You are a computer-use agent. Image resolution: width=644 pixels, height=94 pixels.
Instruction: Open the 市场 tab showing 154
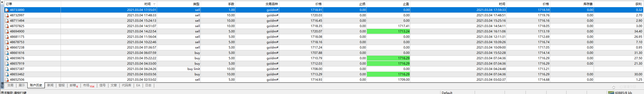tap(88, 85)
